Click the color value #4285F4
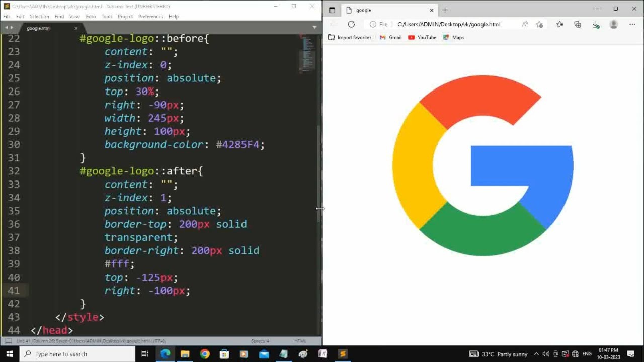 pos(237,144)
